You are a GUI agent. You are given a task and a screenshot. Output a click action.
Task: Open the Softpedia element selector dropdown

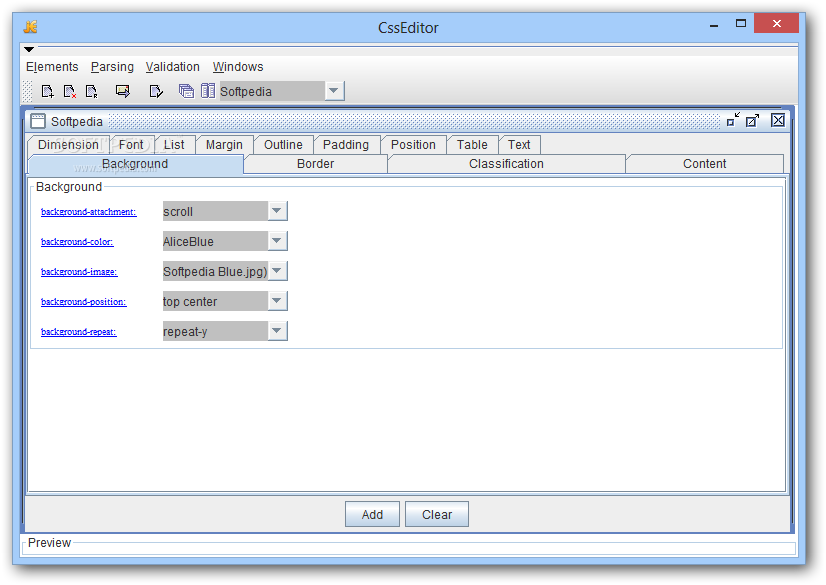(333, 91)
